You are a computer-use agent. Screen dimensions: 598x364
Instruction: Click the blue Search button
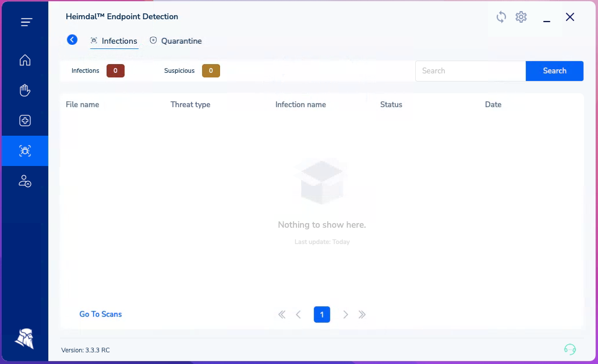(554, 71)
